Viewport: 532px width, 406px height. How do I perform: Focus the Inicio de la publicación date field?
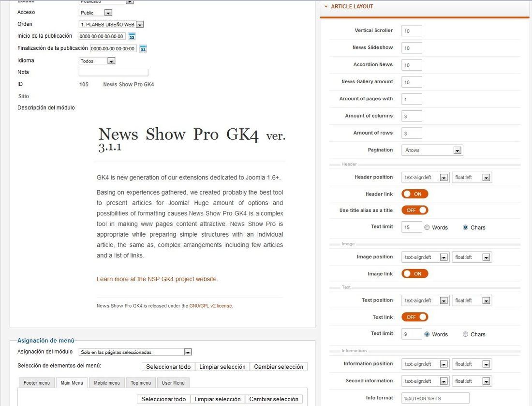click(102, 36)
